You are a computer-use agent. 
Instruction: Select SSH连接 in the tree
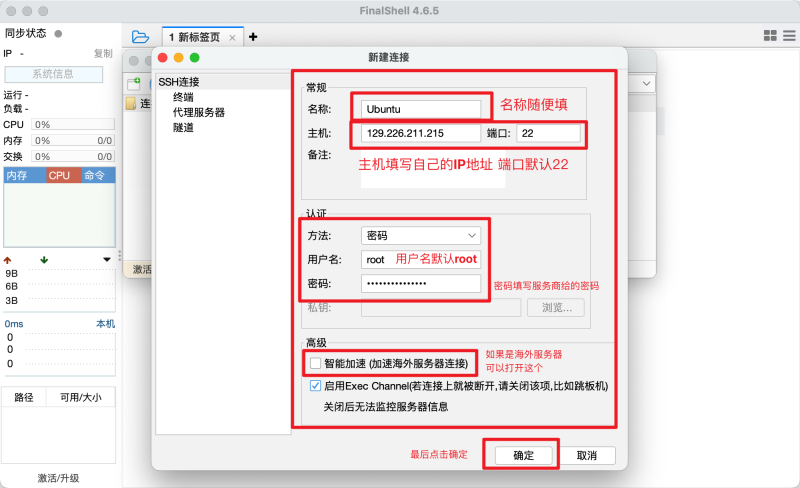[179, 82]
